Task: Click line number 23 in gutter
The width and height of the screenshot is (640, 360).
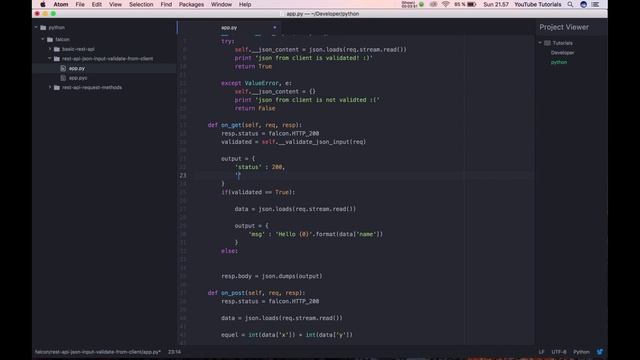Action: tap(182, 176)
